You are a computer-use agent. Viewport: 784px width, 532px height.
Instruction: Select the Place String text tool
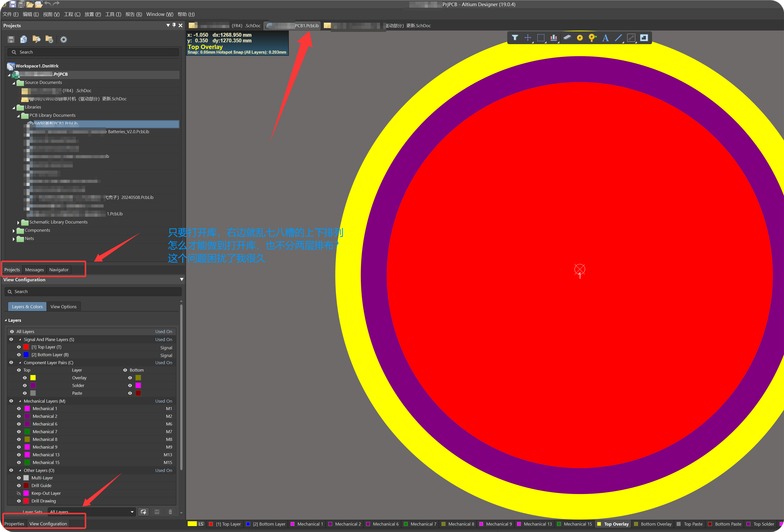tap(606, 38)
